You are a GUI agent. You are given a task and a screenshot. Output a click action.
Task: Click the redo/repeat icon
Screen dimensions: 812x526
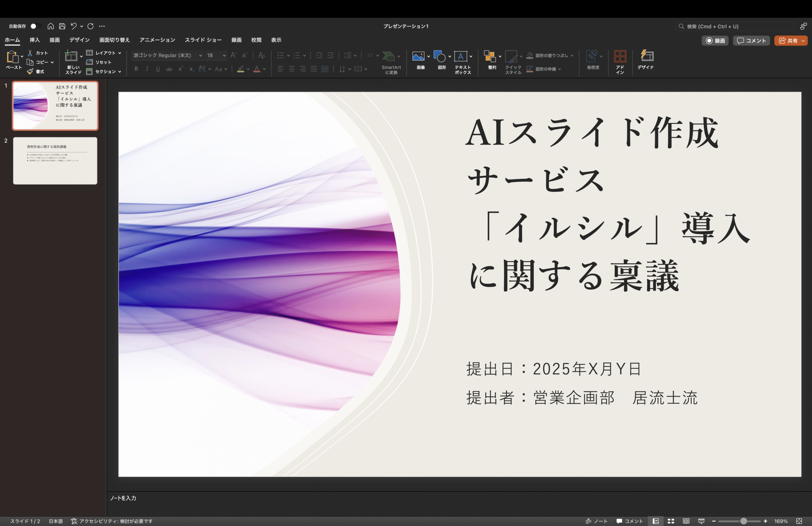(90, 26)
